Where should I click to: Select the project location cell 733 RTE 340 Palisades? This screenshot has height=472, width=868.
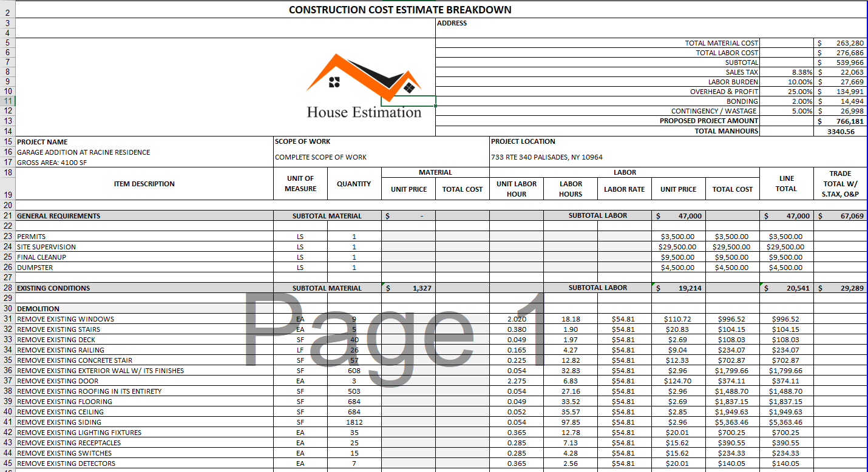coord(546,157)
